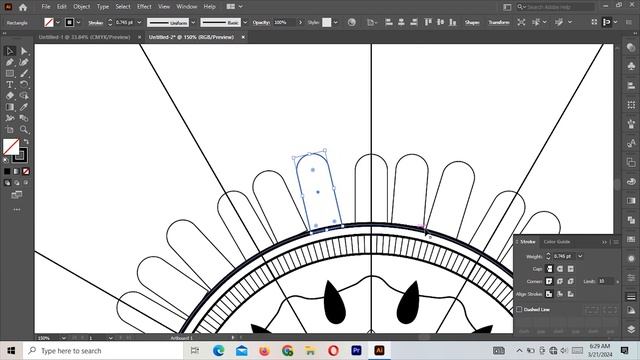This screenshot has height=360, width=640.
Task: Open the Arrange Documents icon
Action: (x=231, y=7)
